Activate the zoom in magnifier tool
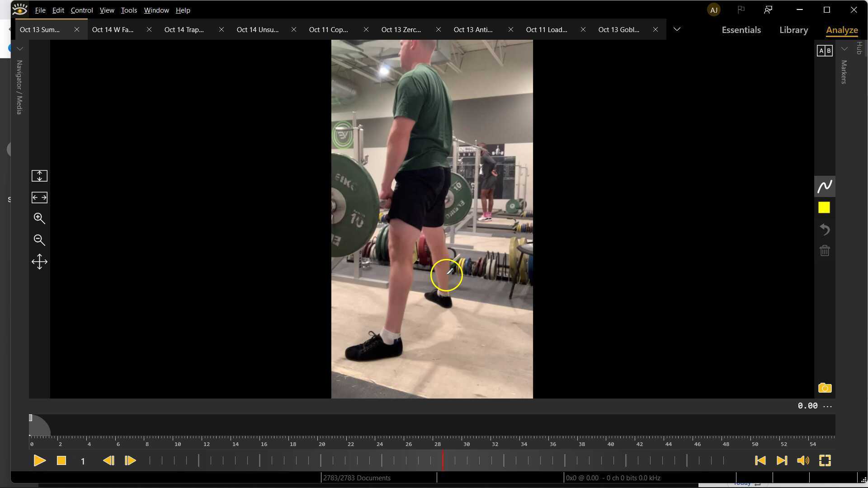This screenshot has height=488, width=868. 39,218
